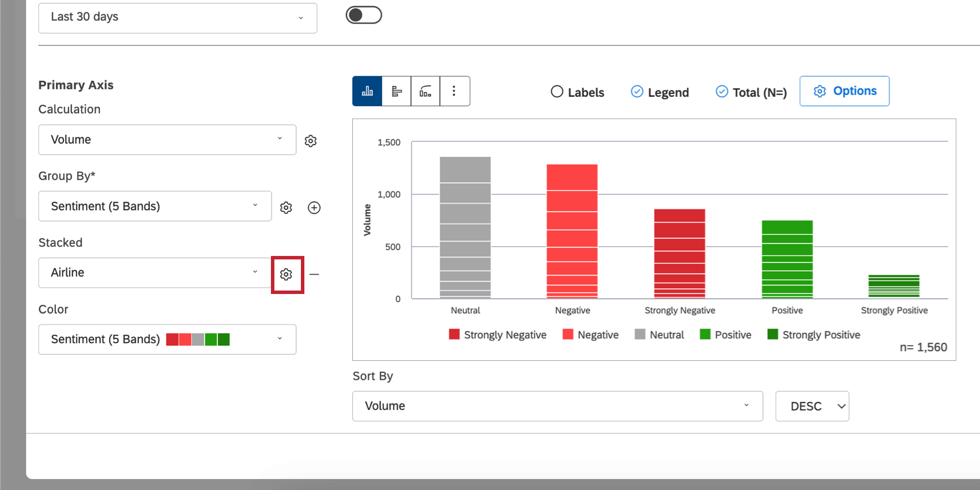The image size is (980, 490).
Task: Turn on the switch beside date range
Action: click(x=364, y=15)
